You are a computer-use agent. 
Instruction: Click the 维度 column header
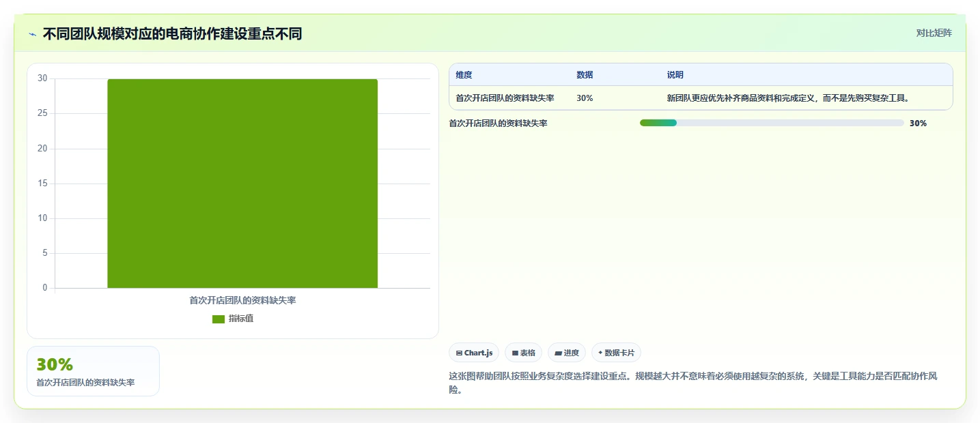click(464, 75)
